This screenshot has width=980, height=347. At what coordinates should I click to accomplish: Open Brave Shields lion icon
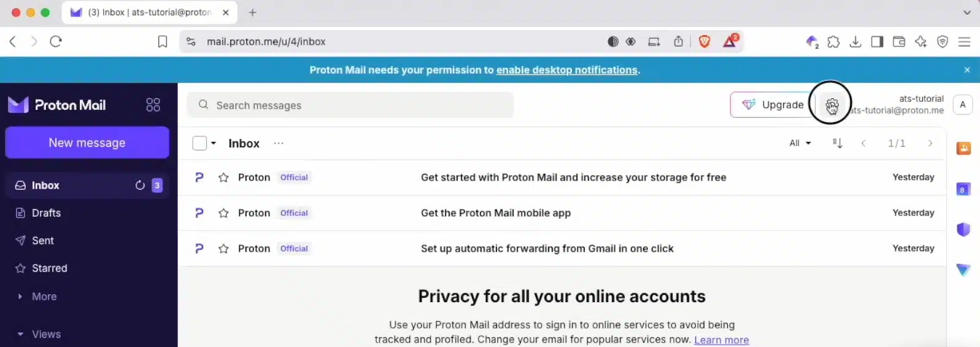(704, 42)
